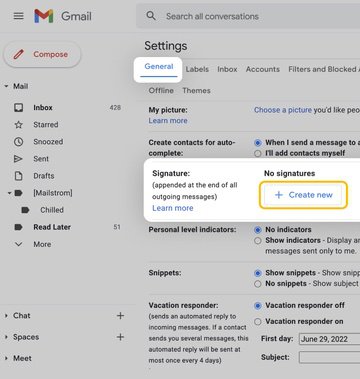Switch to the Offline settings tab
Viewport: 360px width, 379px height.
pos(161,91)
